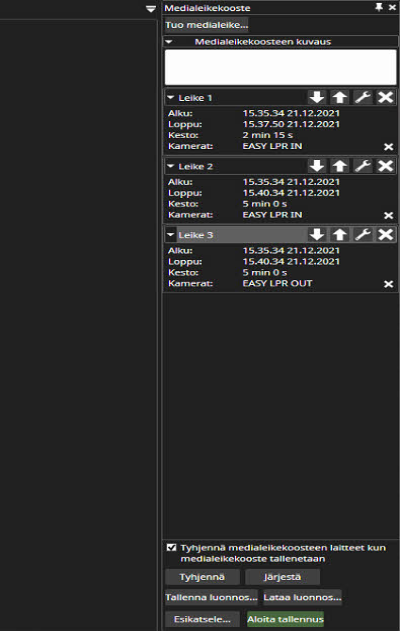Remove Leike 2 using header X icon
Viewport: 400px width, 632px height.
point(385,166)
